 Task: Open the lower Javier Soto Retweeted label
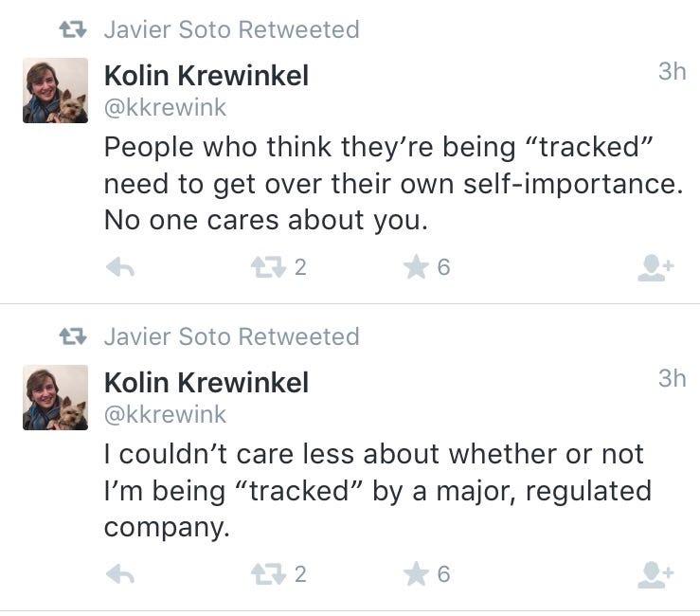pos(230,336)
